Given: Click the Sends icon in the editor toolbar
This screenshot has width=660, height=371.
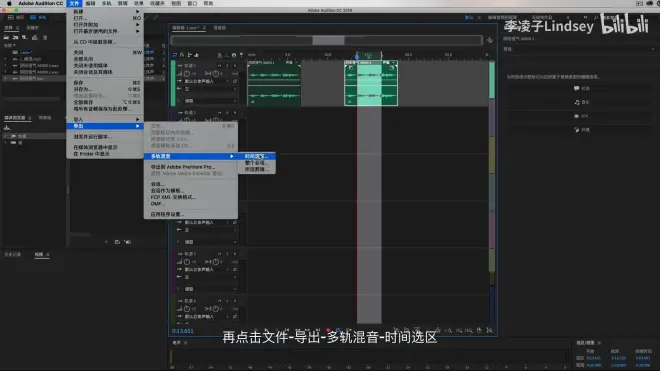Looking at the screenshot, I should (189, 55).
